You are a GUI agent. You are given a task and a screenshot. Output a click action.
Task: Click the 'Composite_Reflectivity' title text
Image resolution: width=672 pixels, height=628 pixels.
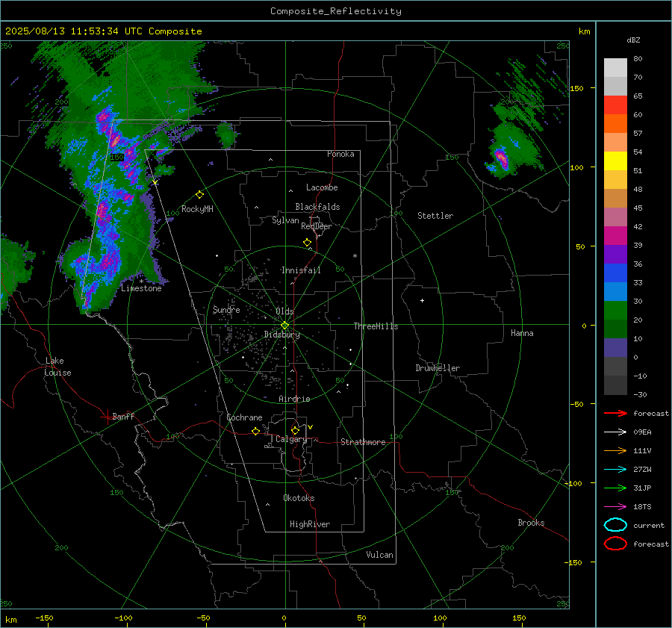[x=336, y=11]
